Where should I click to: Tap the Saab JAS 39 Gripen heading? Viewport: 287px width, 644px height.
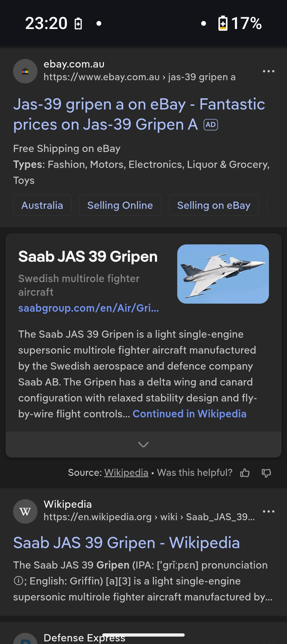click(88, 257)
